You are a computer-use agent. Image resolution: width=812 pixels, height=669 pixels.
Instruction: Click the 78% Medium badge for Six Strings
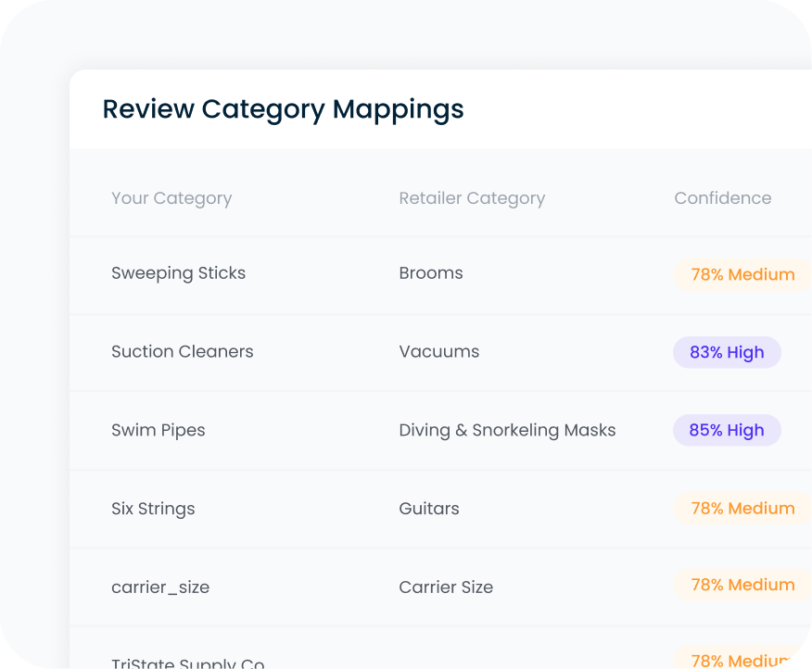742,508
